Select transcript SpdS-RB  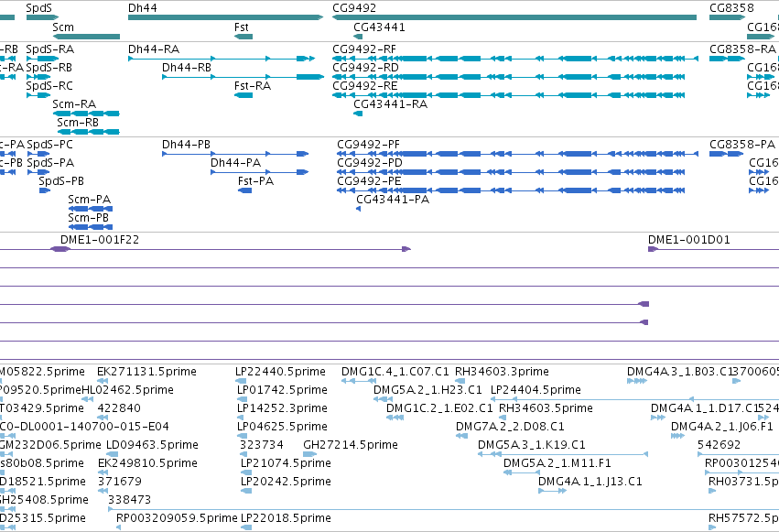tap(38, 77)
